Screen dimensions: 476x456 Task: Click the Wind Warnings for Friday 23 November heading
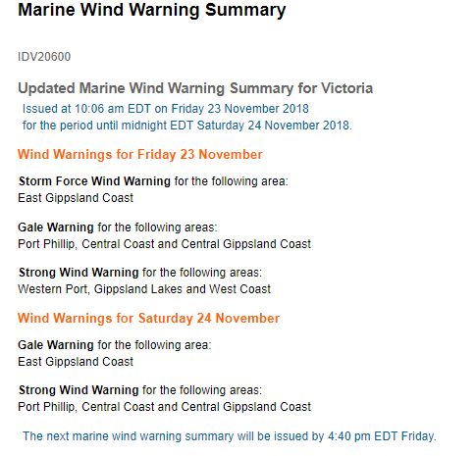coord(140,154)
